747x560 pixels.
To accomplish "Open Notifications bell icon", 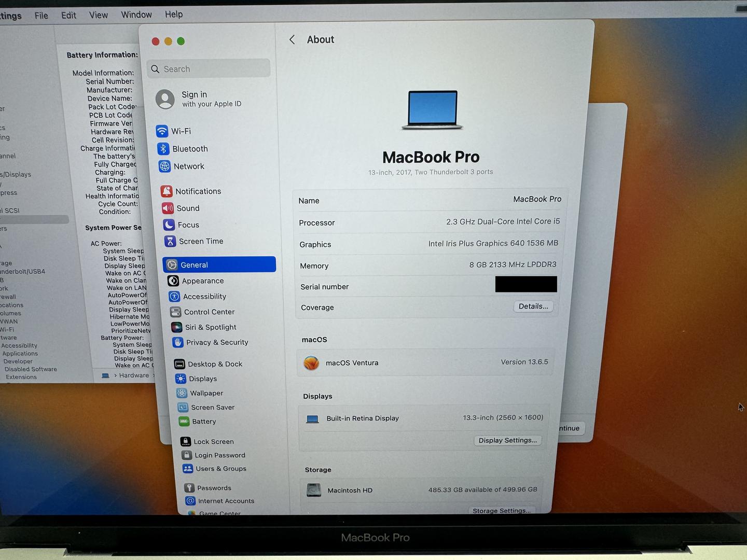I will 167,191.
